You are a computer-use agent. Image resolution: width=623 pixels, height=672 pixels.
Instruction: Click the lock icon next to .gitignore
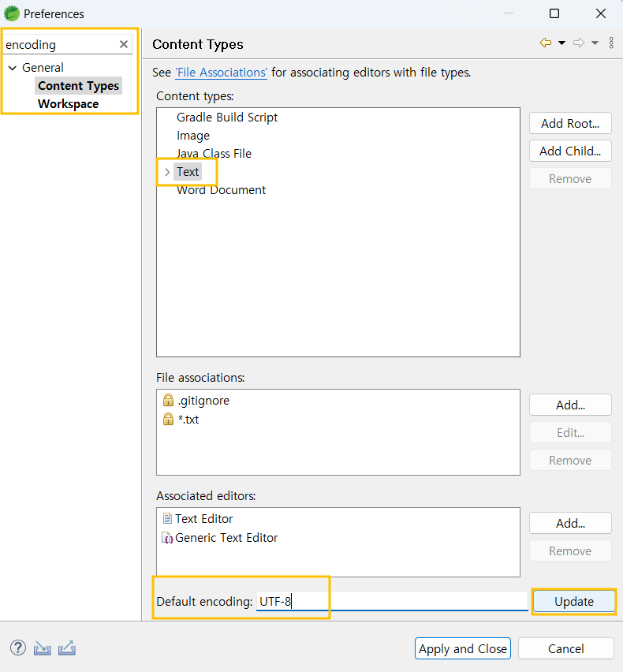[169, 401]
